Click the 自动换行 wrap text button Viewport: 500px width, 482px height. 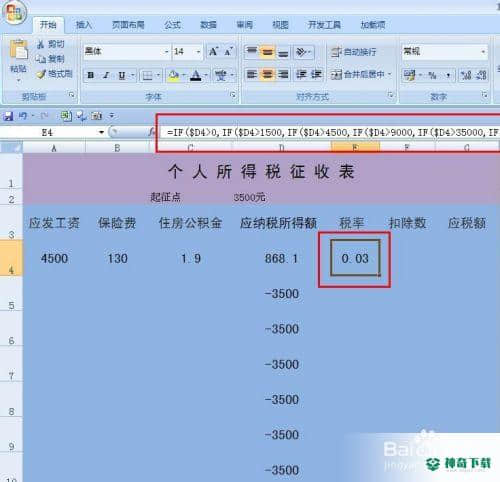pyautogui.click(x=354, y=52)
